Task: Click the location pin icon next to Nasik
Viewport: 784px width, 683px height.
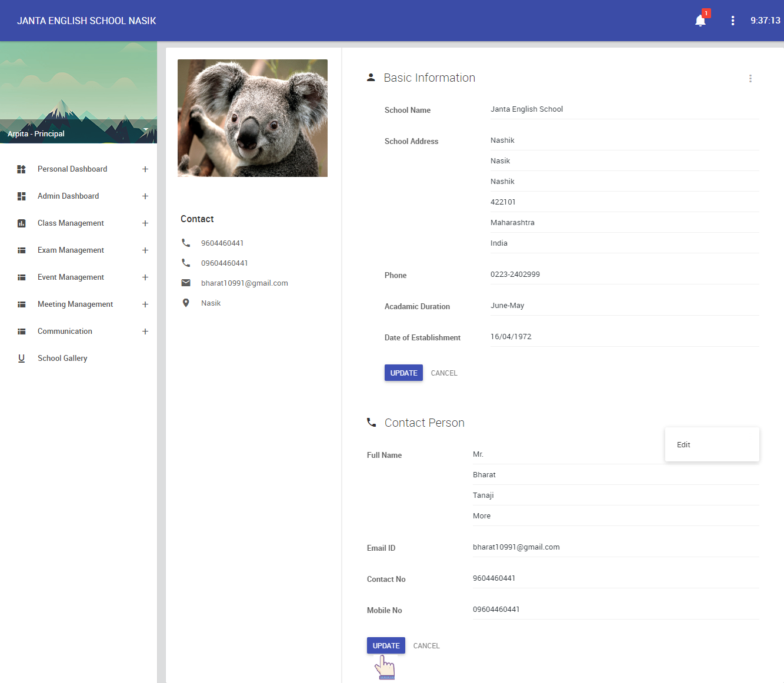Action: tap(186, 303)
